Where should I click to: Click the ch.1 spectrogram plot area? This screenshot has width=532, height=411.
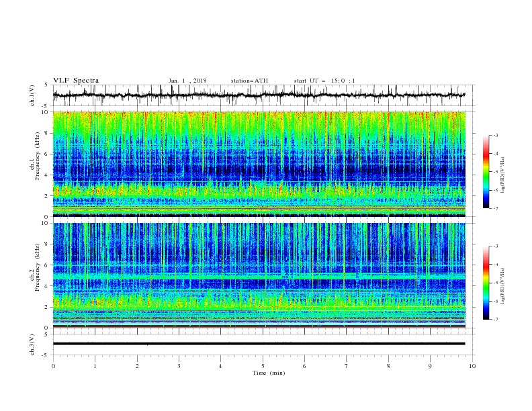[x=259, y=164]
